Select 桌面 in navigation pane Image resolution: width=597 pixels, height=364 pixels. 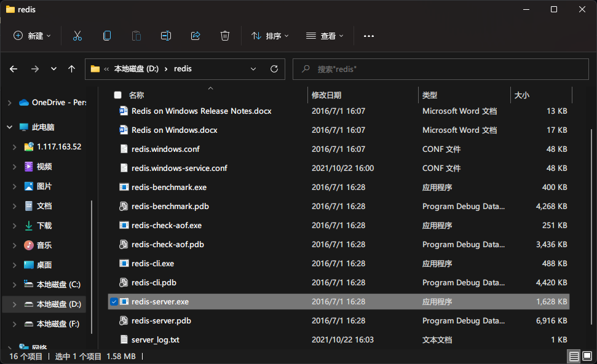44,265
